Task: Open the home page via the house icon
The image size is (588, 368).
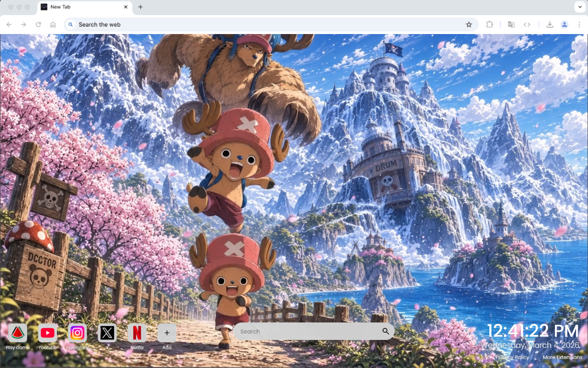Action: [53, 24]
